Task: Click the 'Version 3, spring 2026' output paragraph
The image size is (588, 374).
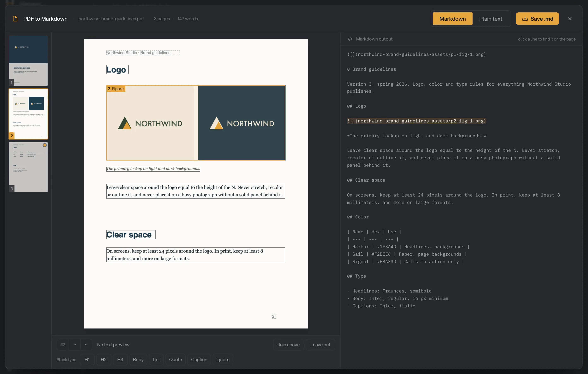Action: point(459,88)
